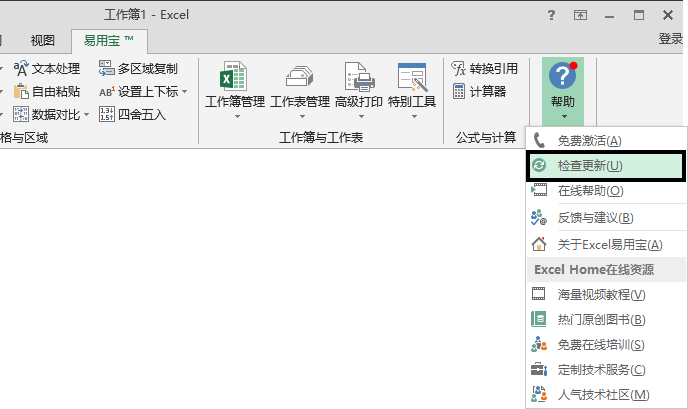Switch to the 视图 ribbon tab
The height and width of the screenshot is (409, 688).
pos(43,41)
